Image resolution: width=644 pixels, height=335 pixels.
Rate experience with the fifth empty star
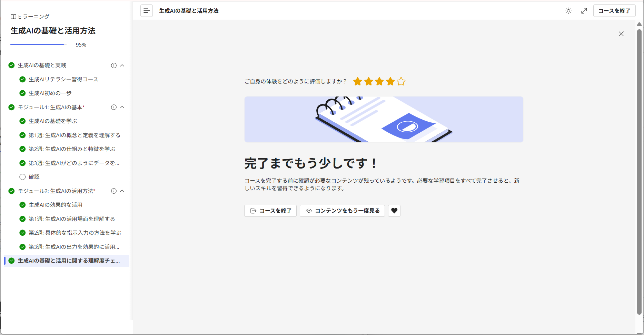tap(401, 81)
